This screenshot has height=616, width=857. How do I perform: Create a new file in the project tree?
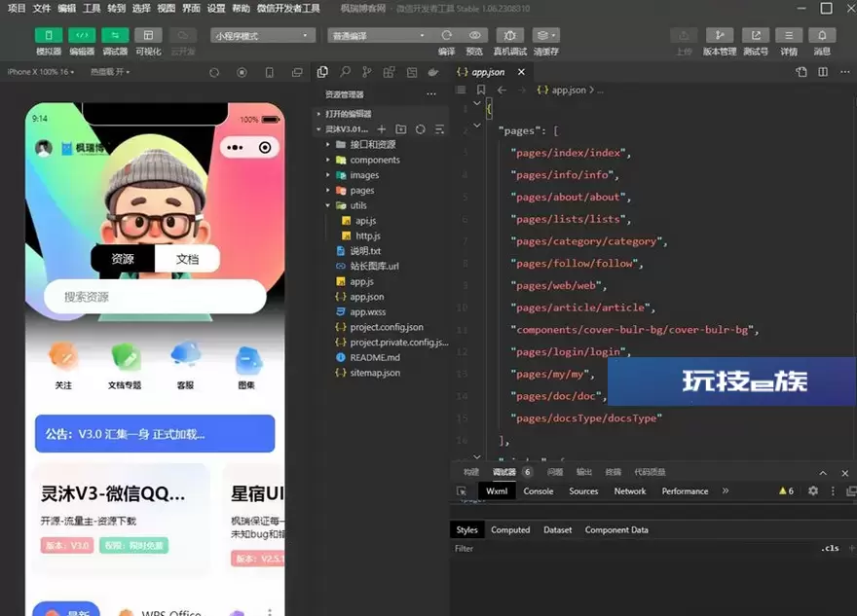[x=382, y=129]
